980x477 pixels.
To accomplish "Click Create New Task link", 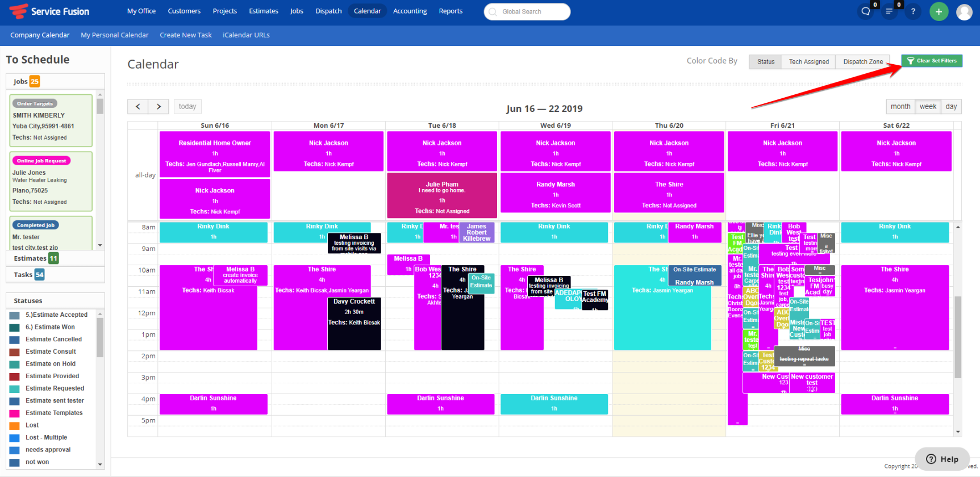I will click(186, 35).
